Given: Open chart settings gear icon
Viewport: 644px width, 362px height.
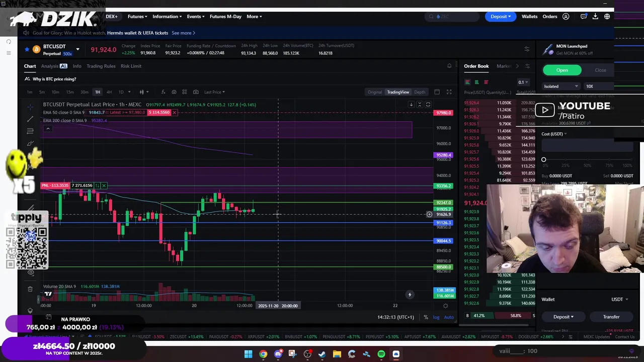Looking at the screenshot, I should click(x=445, y=306).
